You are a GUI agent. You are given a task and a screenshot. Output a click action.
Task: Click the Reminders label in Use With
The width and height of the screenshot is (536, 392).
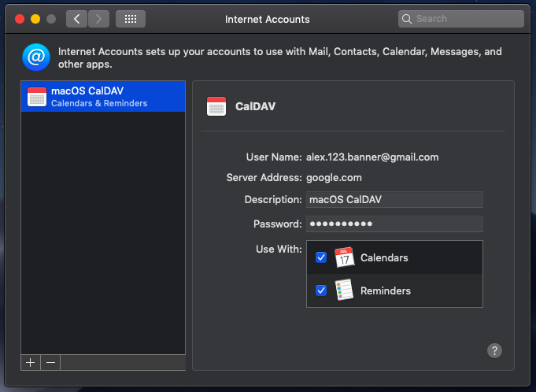tap(386, 290)
